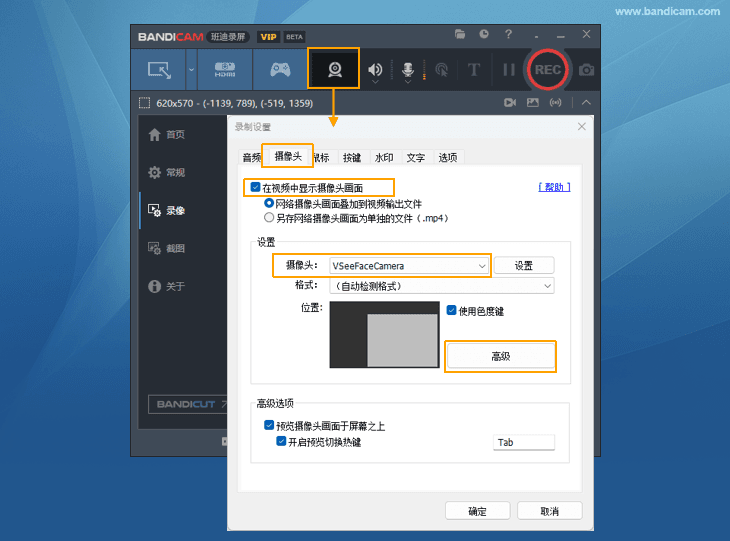Open 截图 section in the sidebar

[167, 248]
